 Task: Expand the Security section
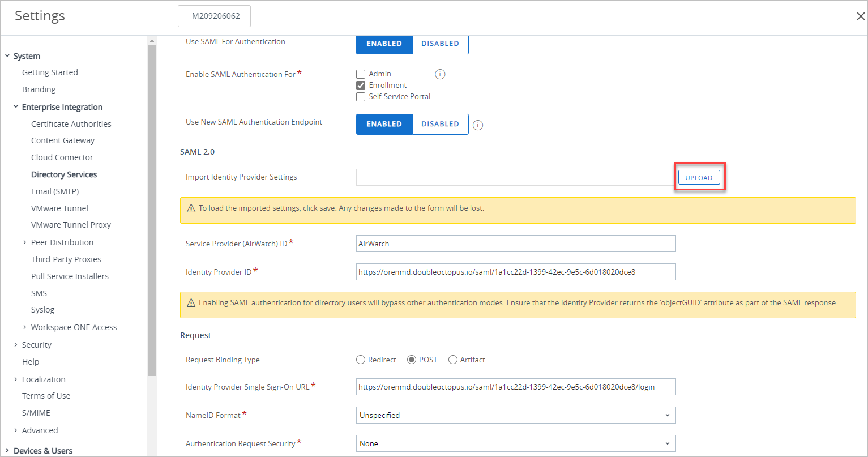tap(16, 345)
